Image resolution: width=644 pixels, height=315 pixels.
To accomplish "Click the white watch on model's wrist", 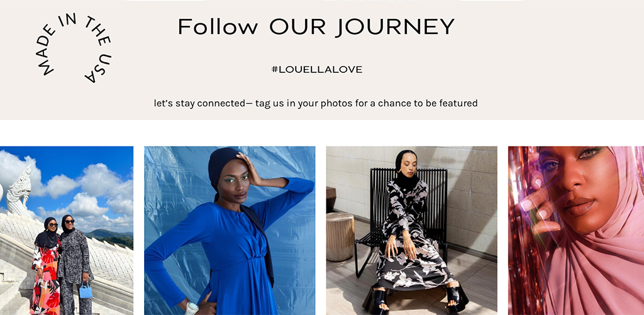I will pyautogui.click(x=192, y=308).
